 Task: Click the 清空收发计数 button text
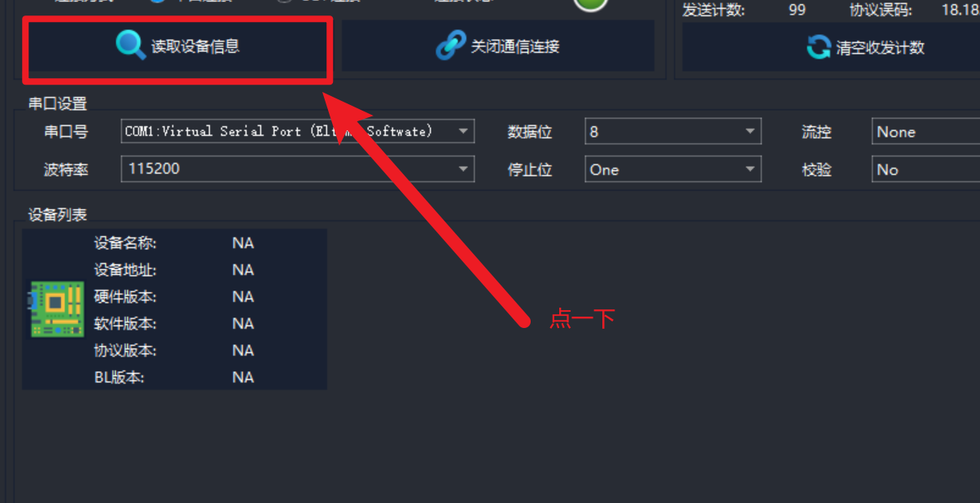(881, 48)
